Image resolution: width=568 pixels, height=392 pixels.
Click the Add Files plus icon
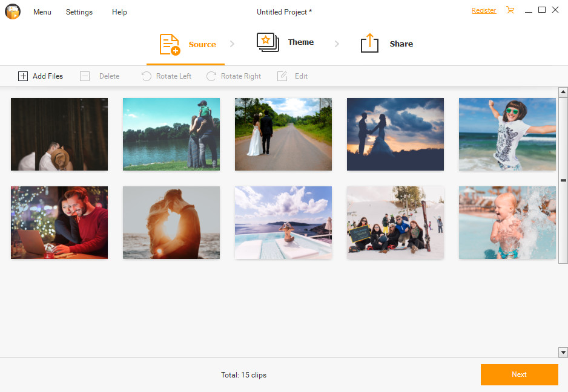point(23,76)
